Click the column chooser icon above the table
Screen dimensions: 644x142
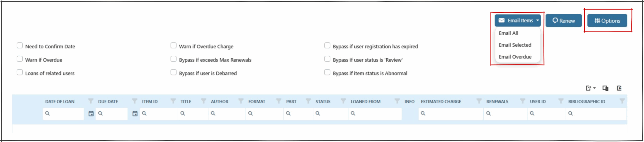pyautogui.click(x=605, y=88)
